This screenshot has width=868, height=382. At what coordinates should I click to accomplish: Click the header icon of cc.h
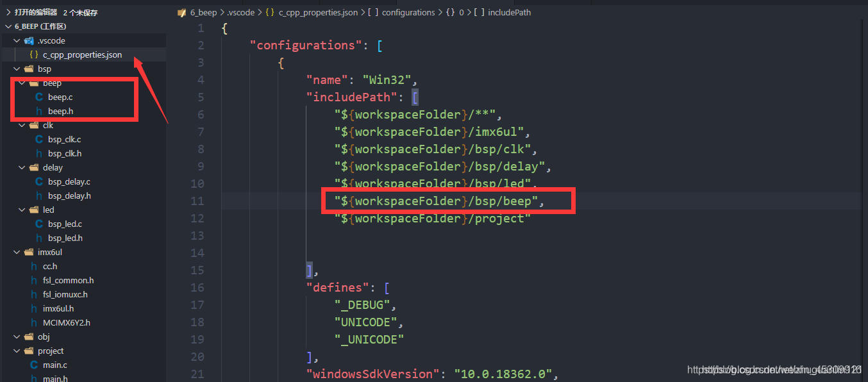click(x=34, y=266)
